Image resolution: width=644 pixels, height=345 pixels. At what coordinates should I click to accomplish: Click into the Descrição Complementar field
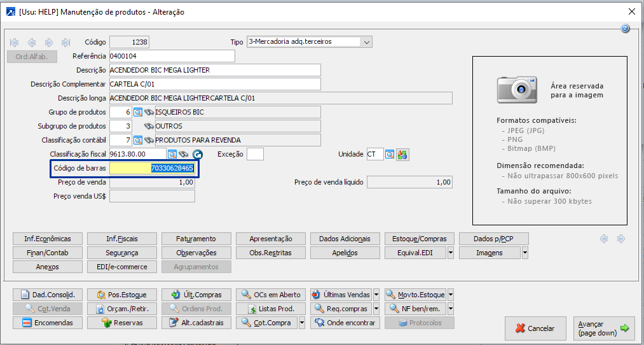point(214,84)
